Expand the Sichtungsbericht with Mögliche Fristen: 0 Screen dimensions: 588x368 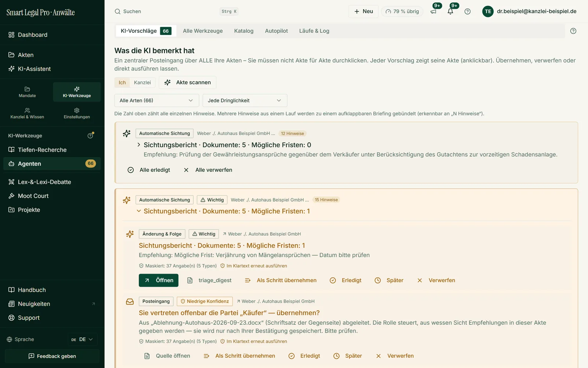(139, 145)
